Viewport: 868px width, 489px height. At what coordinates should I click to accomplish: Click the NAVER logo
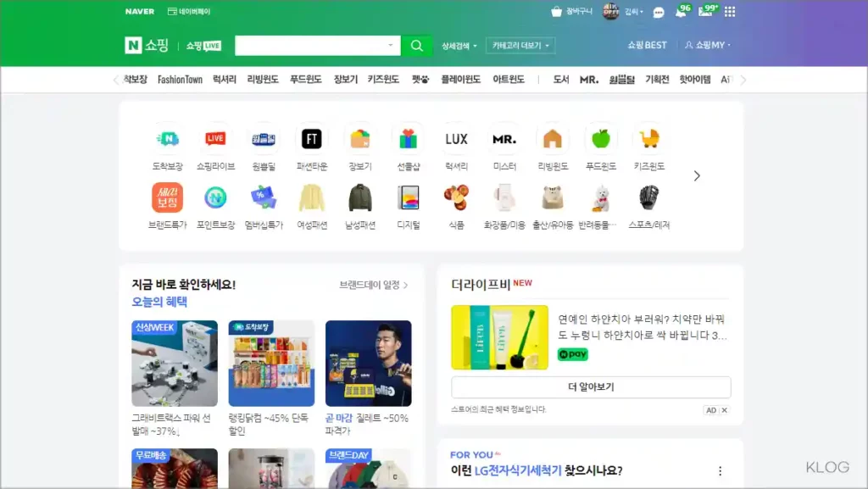pos(140,11)
